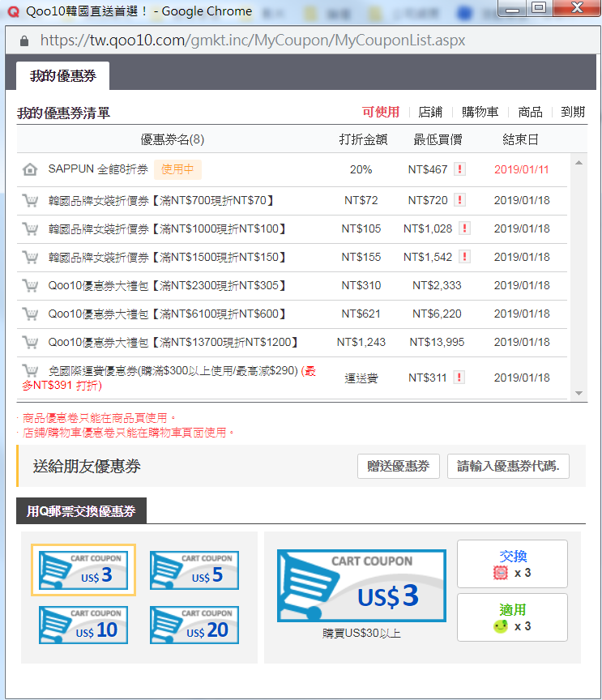Click the 20% discount value
Image resolution: width=602 pixels, height=700 pixels.
point(361,169)
